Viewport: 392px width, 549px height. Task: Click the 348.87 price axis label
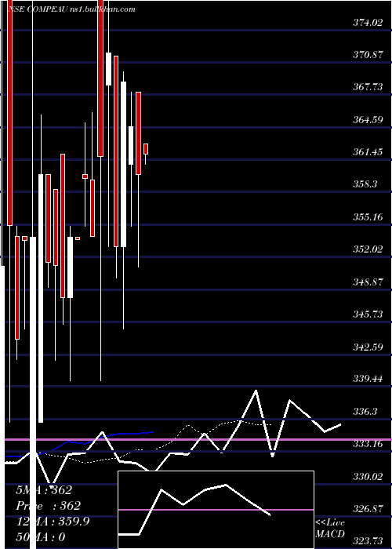click(x=368, y=282)
